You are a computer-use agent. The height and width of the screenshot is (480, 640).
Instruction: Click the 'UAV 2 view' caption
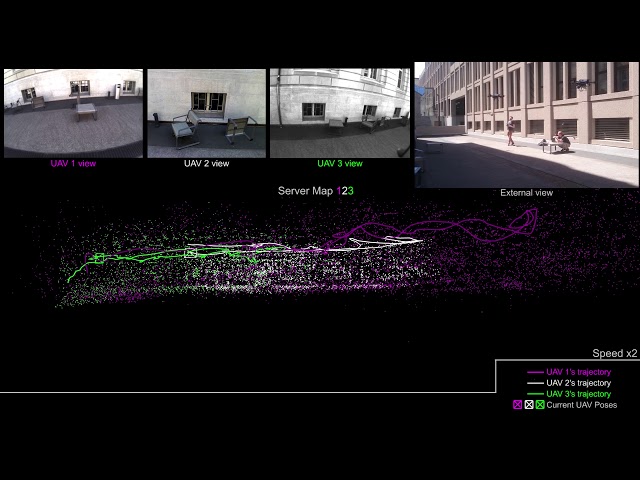point(207,163)
